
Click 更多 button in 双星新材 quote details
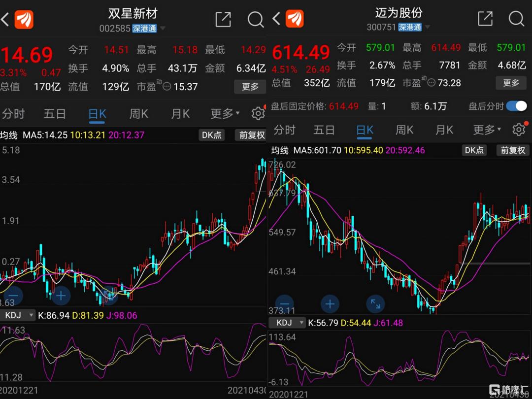click(250, 87)
